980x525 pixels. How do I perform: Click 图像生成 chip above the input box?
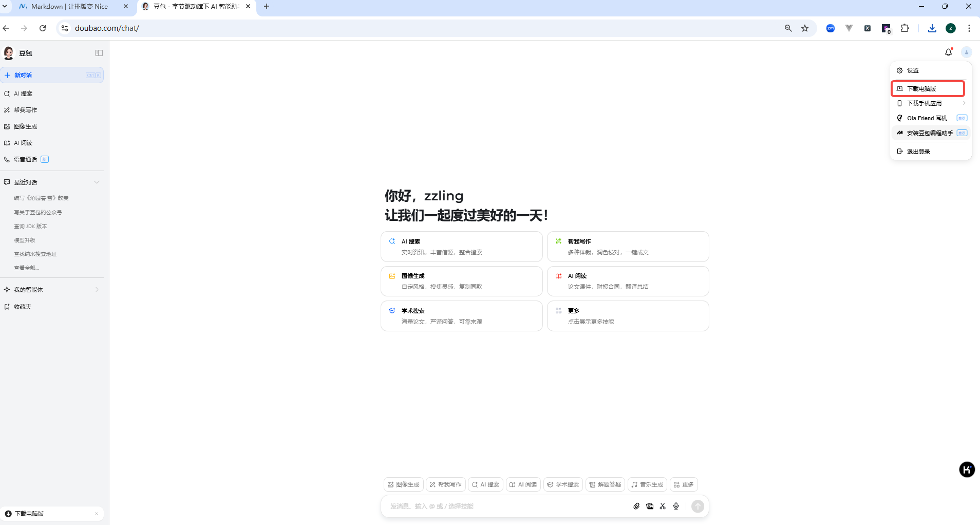click(x=403, y=484)
